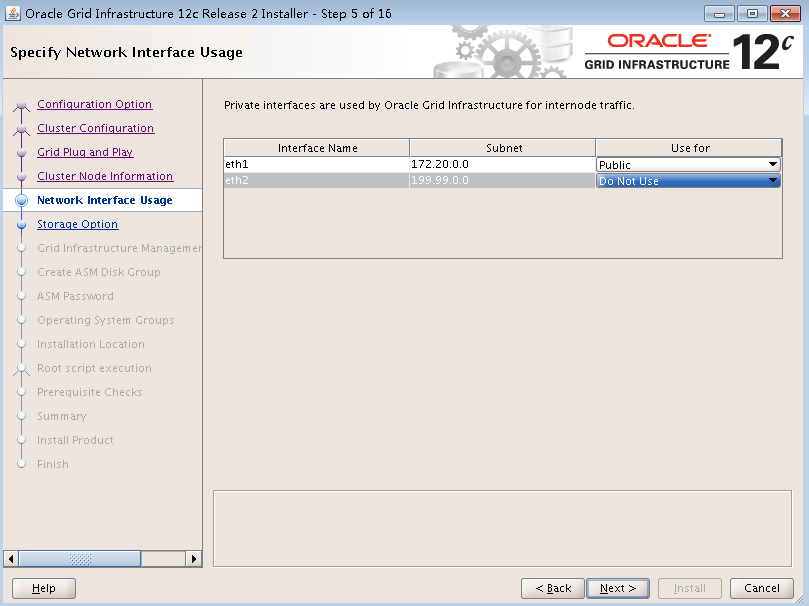Click the Configuration Option step marker
Viewport: 809px width, 606px height.
coord(21,105)
